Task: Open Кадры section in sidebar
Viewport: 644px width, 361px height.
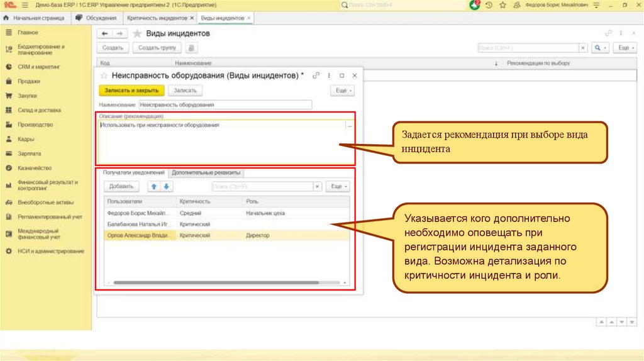Action: (26, 139)
